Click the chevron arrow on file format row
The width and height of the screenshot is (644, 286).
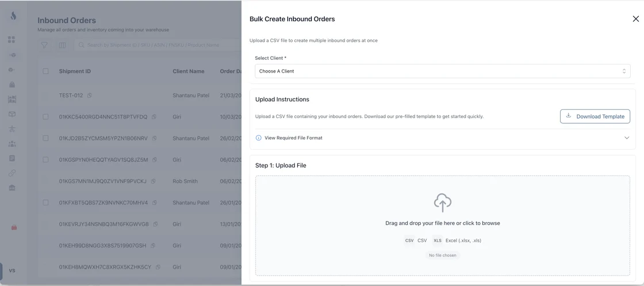626,138
